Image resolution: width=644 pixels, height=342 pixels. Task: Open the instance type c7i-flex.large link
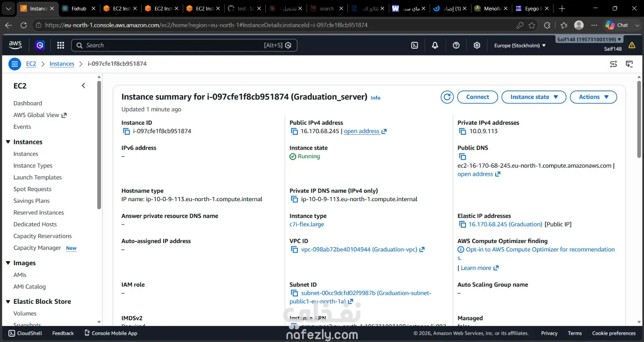click(307, 225)
